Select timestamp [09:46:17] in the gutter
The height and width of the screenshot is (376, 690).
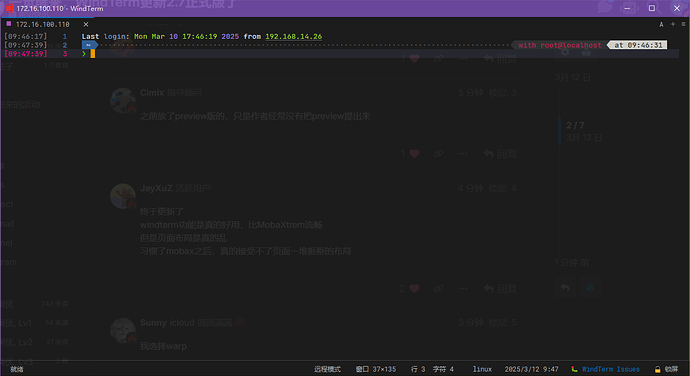pyautogui.click(x=26, y=37)
